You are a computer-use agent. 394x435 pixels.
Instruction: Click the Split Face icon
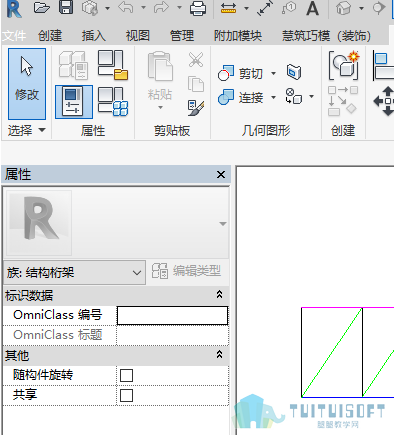point(294,96)
